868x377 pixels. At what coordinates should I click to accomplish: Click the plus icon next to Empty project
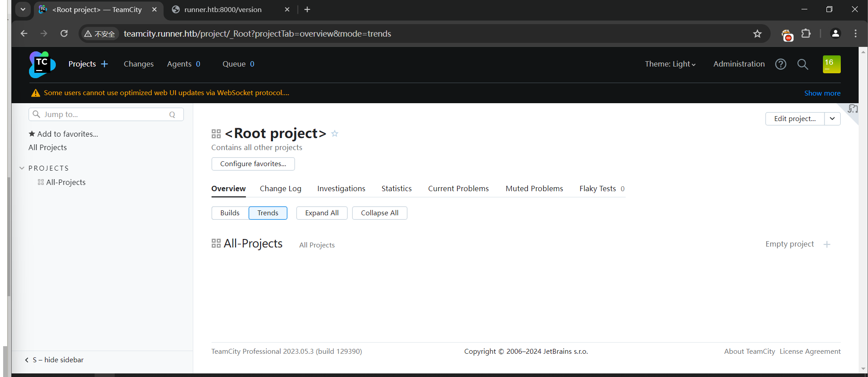click(827, 244)
